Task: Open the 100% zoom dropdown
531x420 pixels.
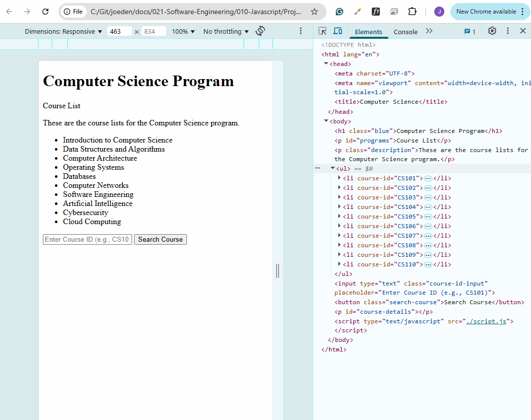Action: tap(183, 31)
